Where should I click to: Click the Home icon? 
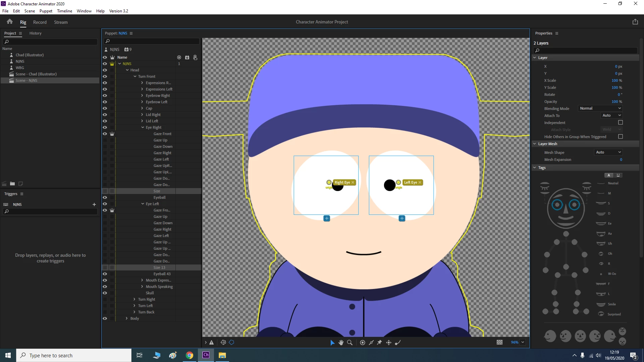pyautogui.click(x=10, y=22)
